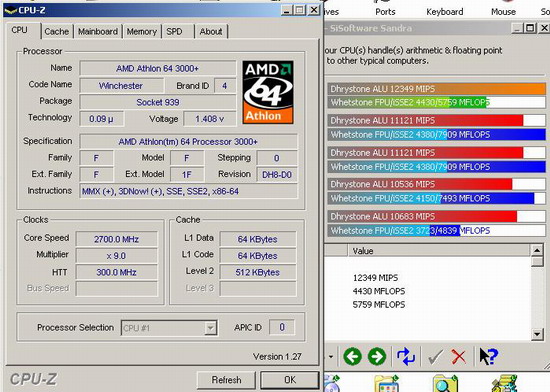The width and height of the screenshot is (550, 392).
Task: Click the Whetstone 4150/7493 MFLOPS bar
Action: pos(437,198)
